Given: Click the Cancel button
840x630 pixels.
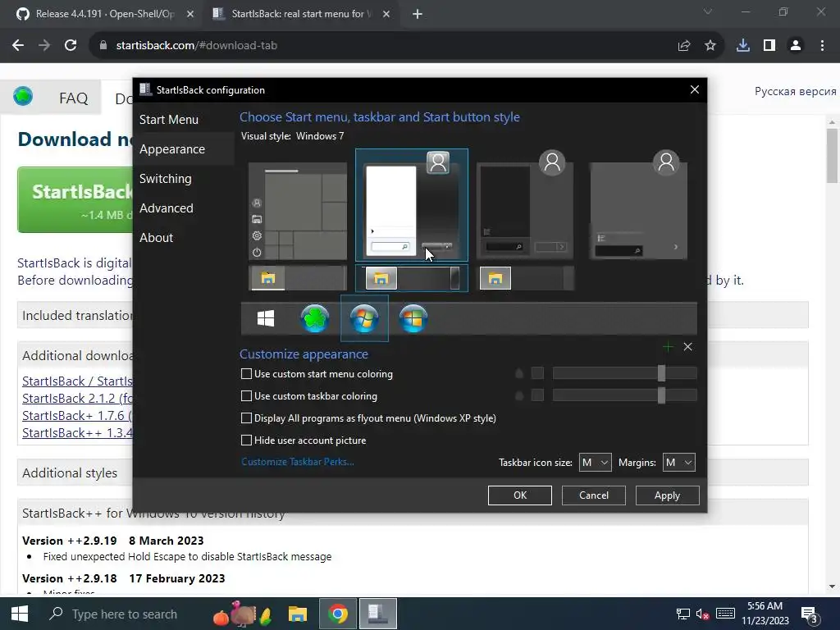Looking at the screenshot, I should 594,495.
